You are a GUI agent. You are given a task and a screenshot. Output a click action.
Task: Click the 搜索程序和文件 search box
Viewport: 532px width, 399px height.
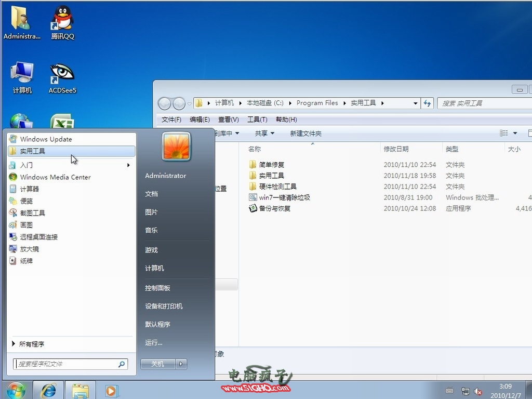(66, 364)
